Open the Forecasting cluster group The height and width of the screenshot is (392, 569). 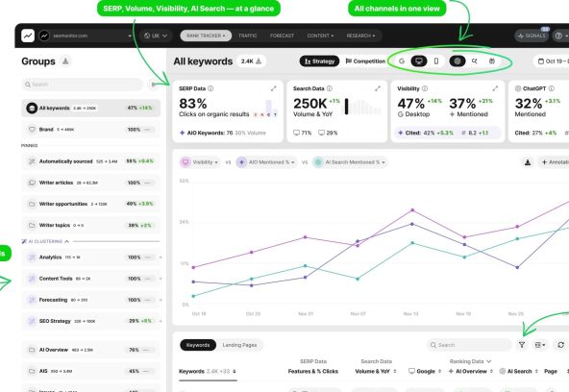coord(90,300)
